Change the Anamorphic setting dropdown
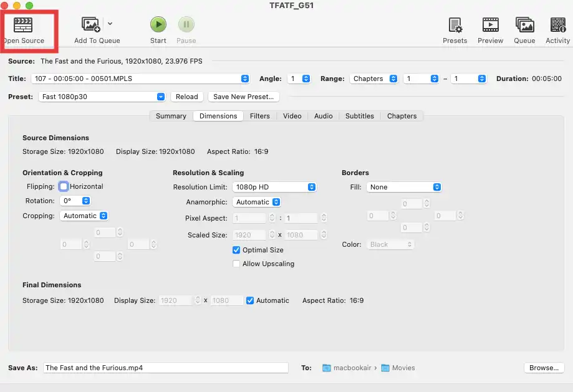Screen dimensions: 573x392 [x=257, y=201]
